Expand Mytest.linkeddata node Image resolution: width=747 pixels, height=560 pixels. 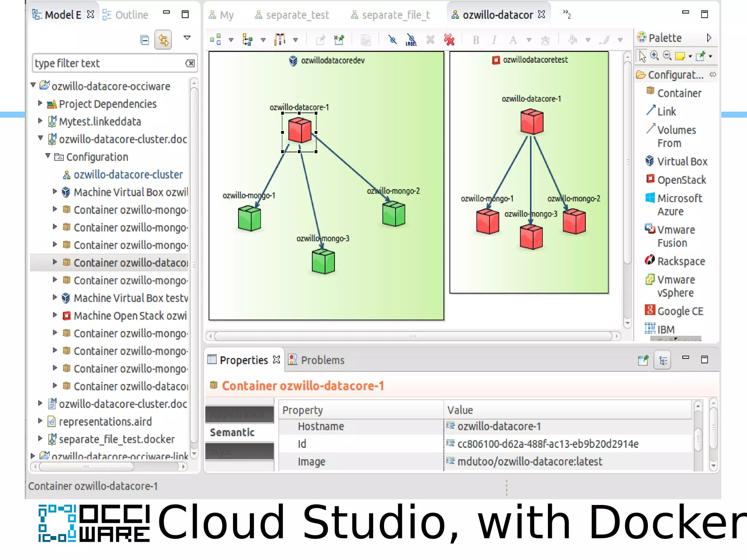(40, 121)
